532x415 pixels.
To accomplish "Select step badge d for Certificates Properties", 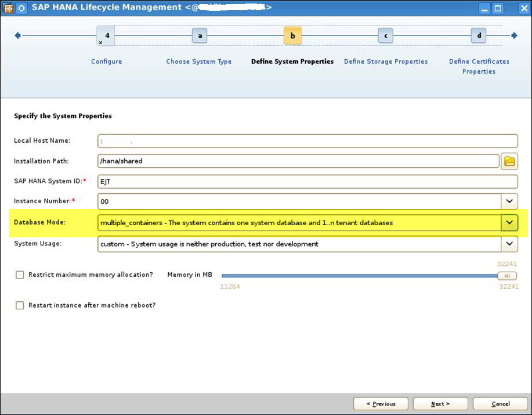I will [479, 35].
